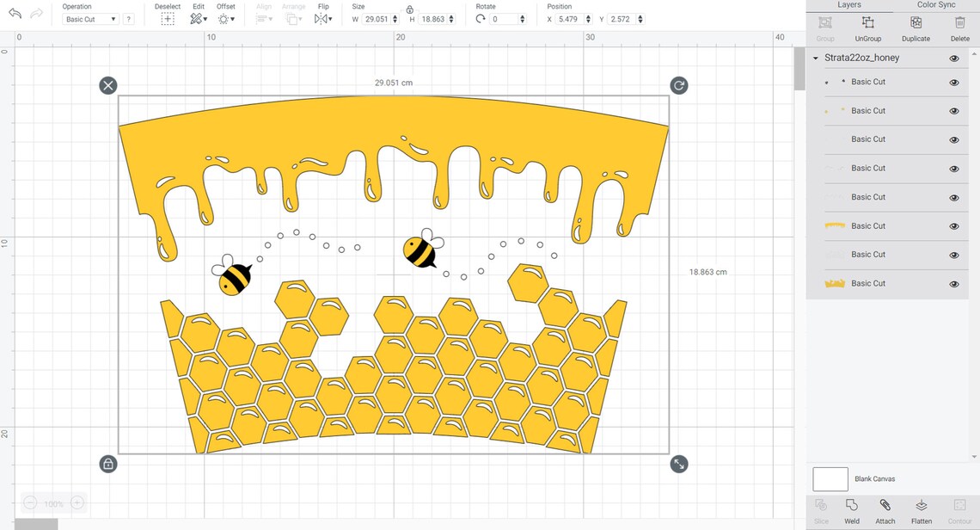Viewport: 980px width, 530px height.
Task: Open the Operation dropdown showing Basic Cut
Action: [89, 19]
